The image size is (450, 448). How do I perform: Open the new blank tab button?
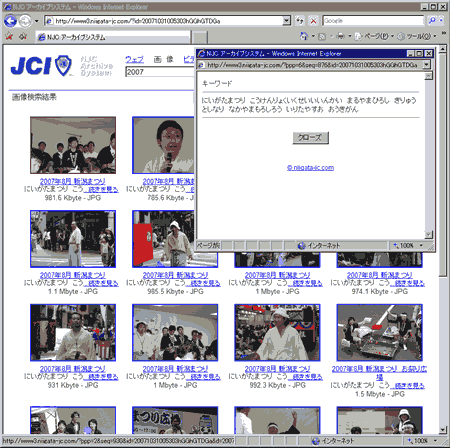pyautogui.click(x=200, y=37)
